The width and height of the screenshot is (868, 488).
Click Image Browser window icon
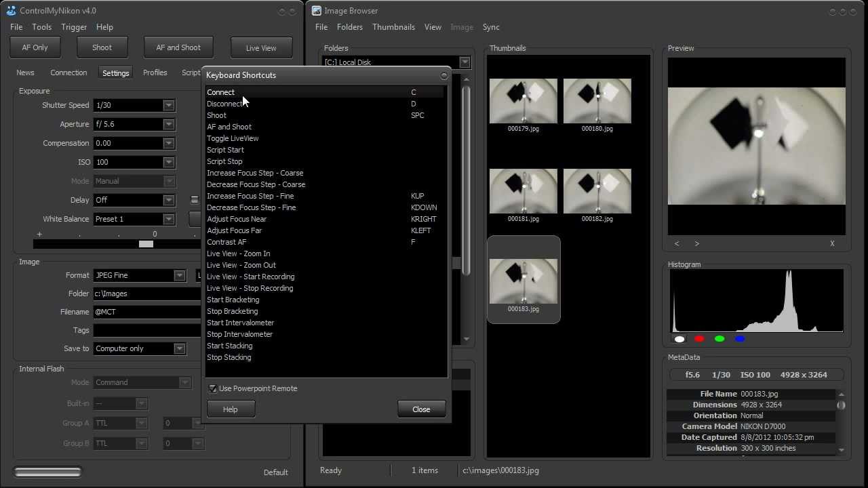pyautogui.click(x=316, y=11)
